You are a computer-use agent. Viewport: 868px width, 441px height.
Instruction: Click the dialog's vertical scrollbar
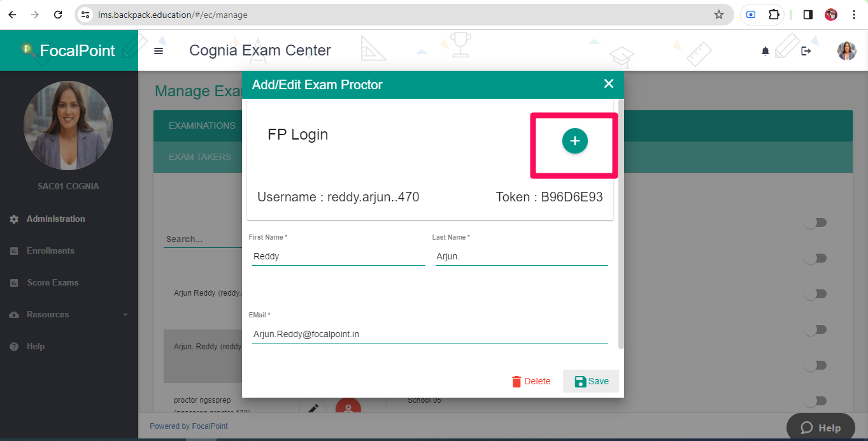pos(621,223)
